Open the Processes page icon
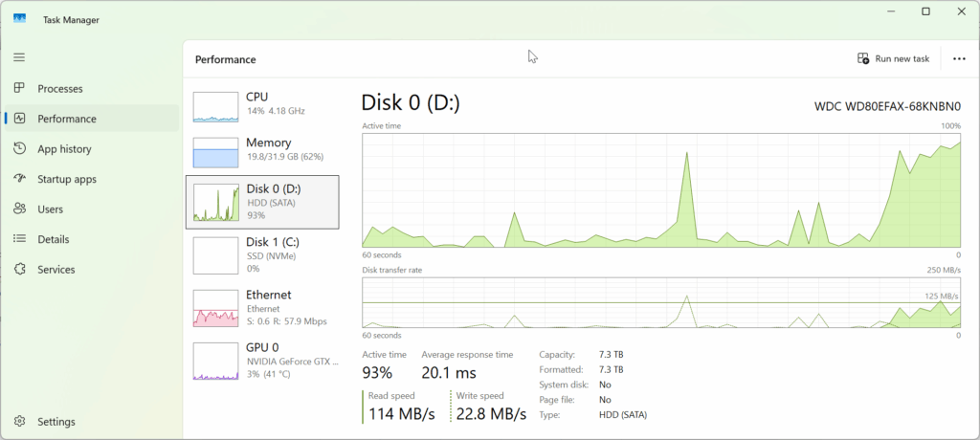Viewport: 980px width, 440px height. [x=19, y=88]
